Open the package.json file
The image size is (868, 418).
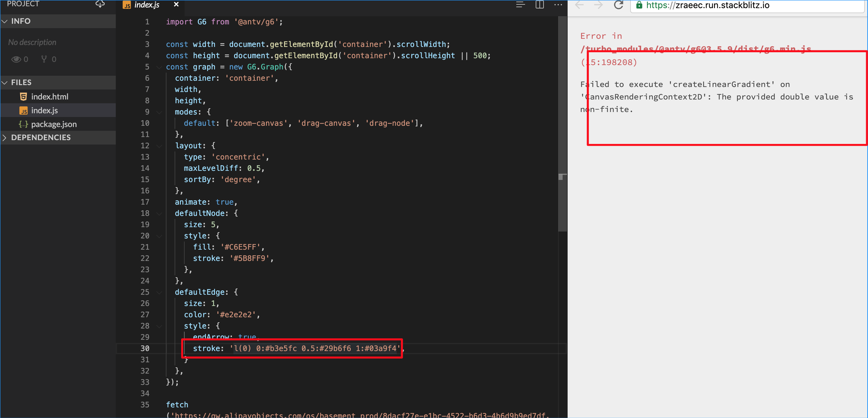click(54, 124)
